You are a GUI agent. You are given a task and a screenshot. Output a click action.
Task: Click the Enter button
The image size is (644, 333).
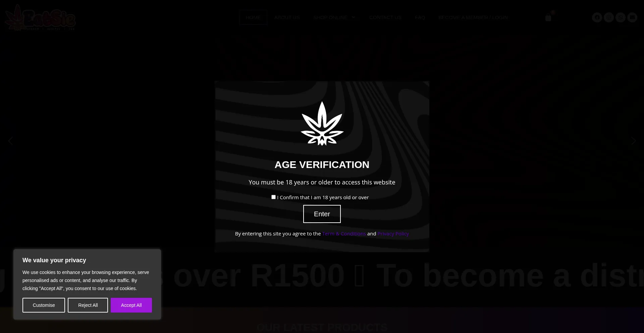point(322,214)
